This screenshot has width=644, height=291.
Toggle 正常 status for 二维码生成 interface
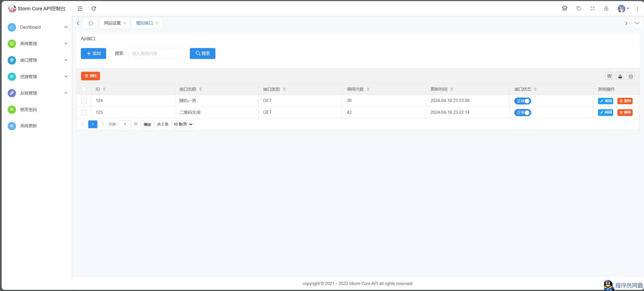(522, 113)
